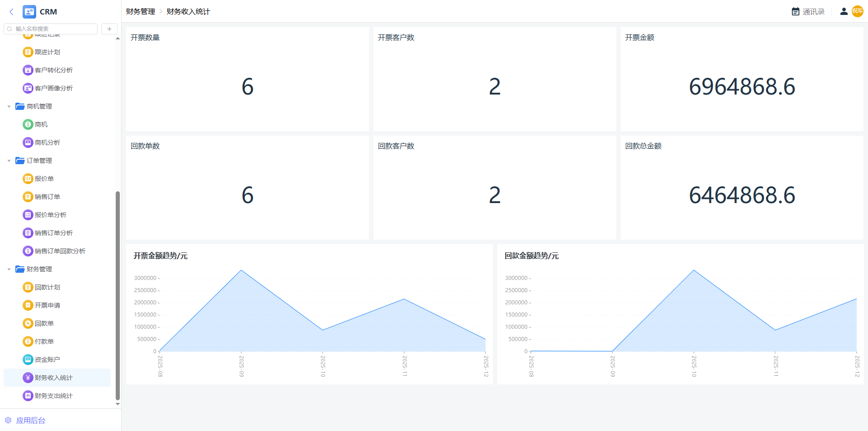Open the 应用后台 settings gear

[8, 420]
